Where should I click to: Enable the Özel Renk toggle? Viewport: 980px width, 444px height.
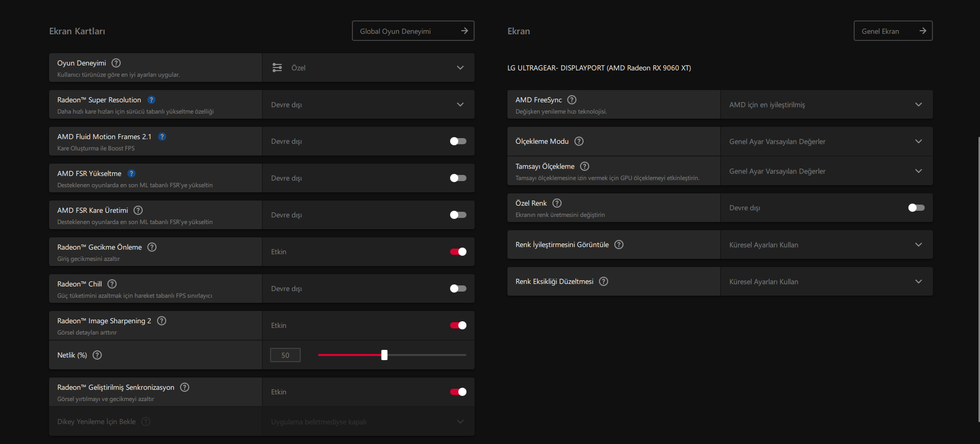point(917,208)
